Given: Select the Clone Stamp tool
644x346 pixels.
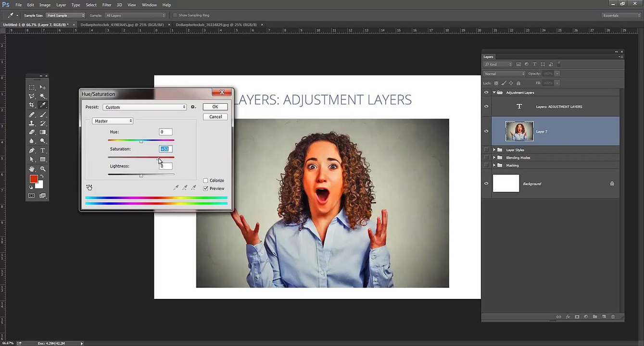Looking at the screenshot, I should pos(32,124).
